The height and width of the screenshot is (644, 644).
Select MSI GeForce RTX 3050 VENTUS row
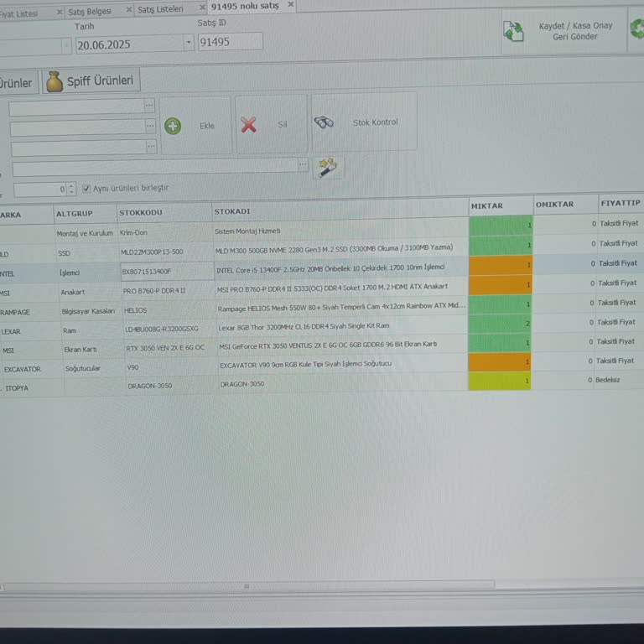[x=322, y=345]
